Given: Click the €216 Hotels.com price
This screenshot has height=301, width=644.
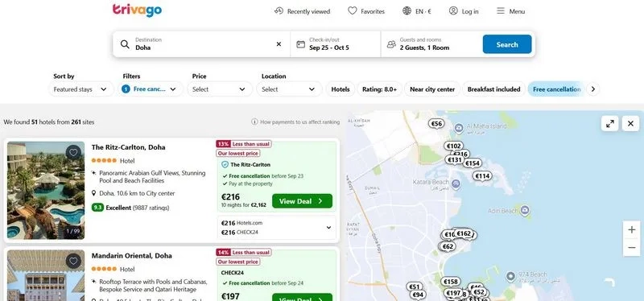Looking at the screenshot, I should 242,223.
